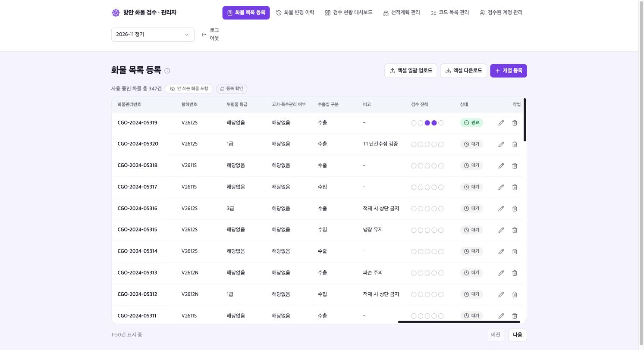Edit cargo CGO-2024-05312 with pencil icon
Viewport: 644px width, 350px height.
[501, 294]
